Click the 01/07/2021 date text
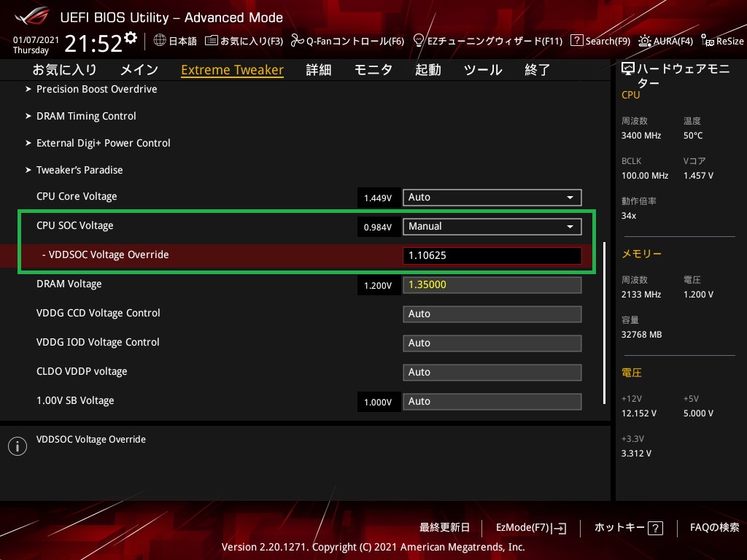 tap(36, 40)
